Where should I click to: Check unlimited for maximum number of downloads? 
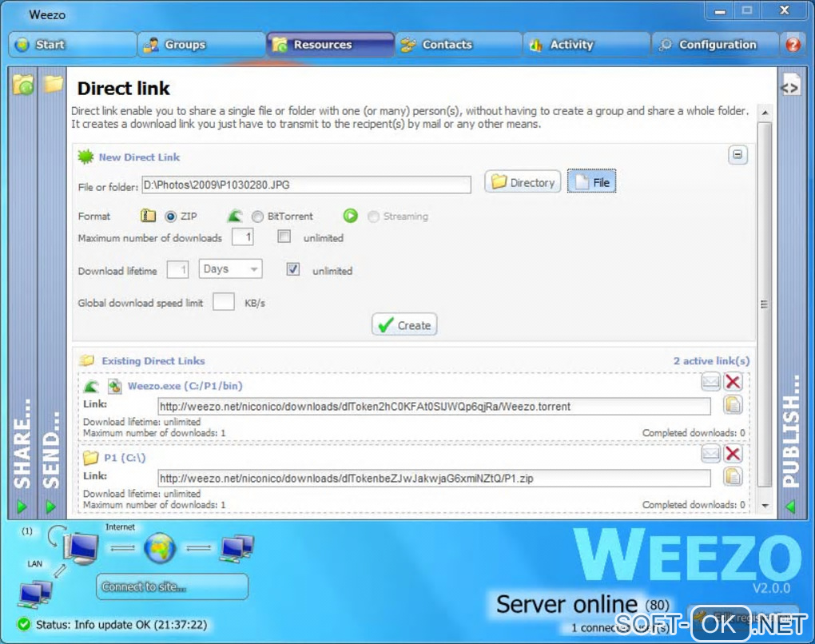pos(284,237)
